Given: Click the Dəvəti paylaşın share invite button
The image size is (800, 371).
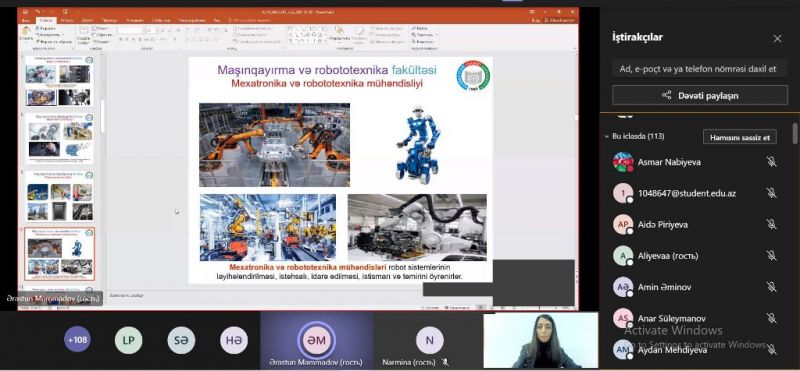Looking at the screenshot, I should tap(700, 95).
